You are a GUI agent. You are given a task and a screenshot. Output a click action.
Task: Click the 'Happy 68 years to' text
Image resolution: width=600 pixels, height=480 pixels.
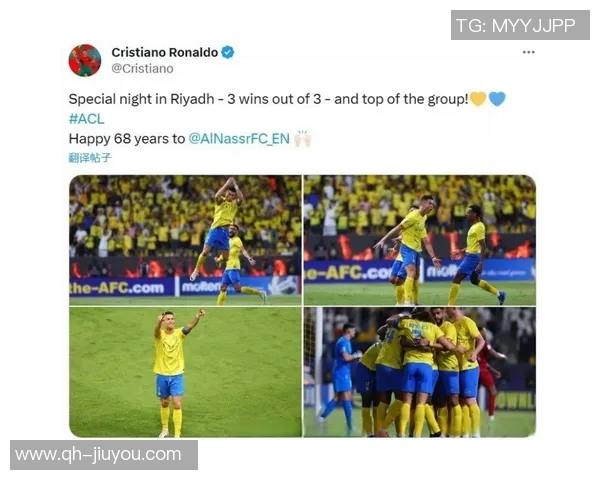(x=127, y=139)
